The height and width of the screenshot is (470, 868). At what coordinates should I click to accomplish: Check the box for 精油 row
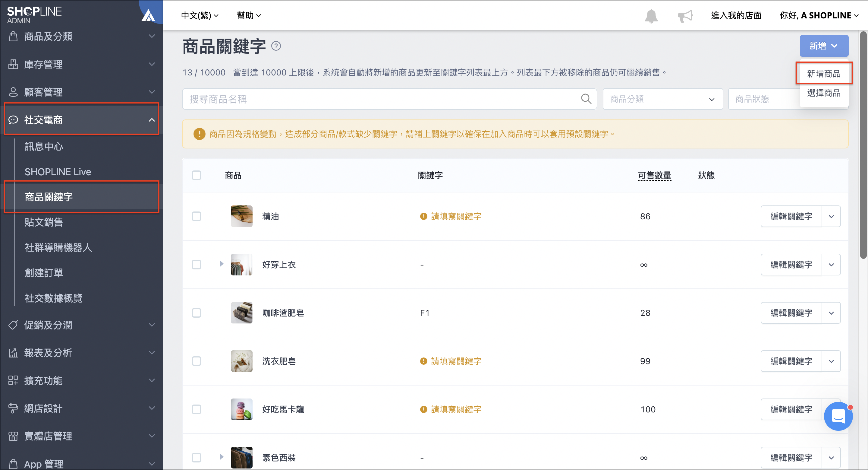(x=197, y=216)
